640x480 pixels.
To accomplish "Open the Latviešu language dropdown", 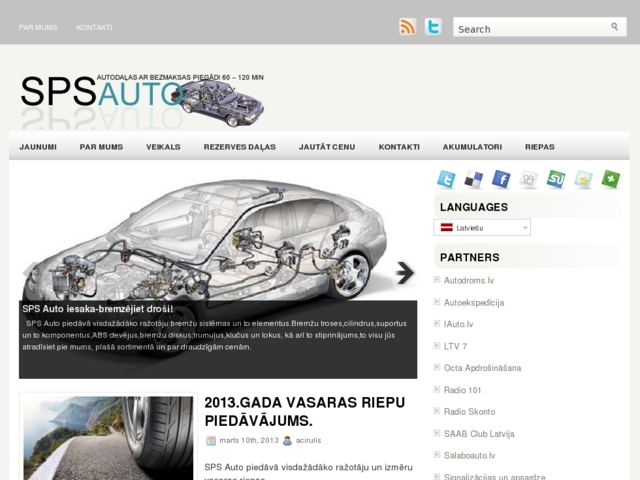I will 482,228.
